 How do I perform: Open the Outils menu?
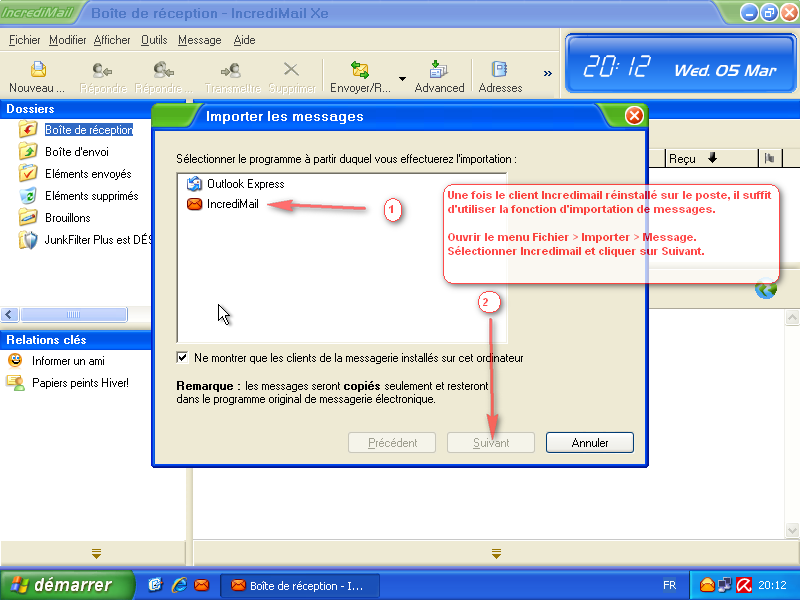[x=154, y=40]
